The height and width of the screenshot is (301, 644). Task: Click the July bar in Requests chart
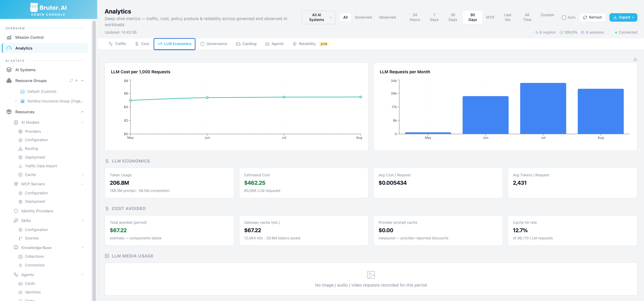pos(543,108)
